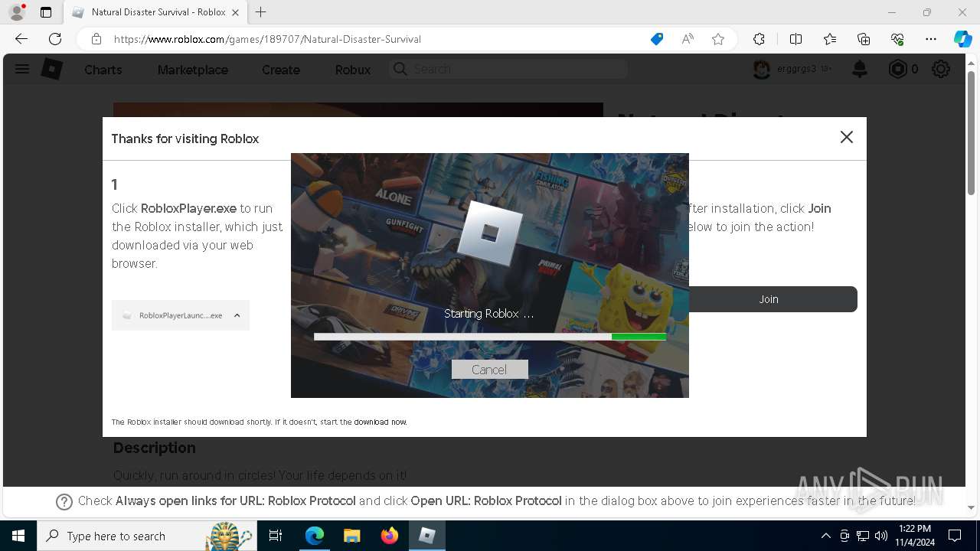This screenshot has width=980, height=551.
Task: Open the tab actions menu icon
Action: click(x=46, y=12)
